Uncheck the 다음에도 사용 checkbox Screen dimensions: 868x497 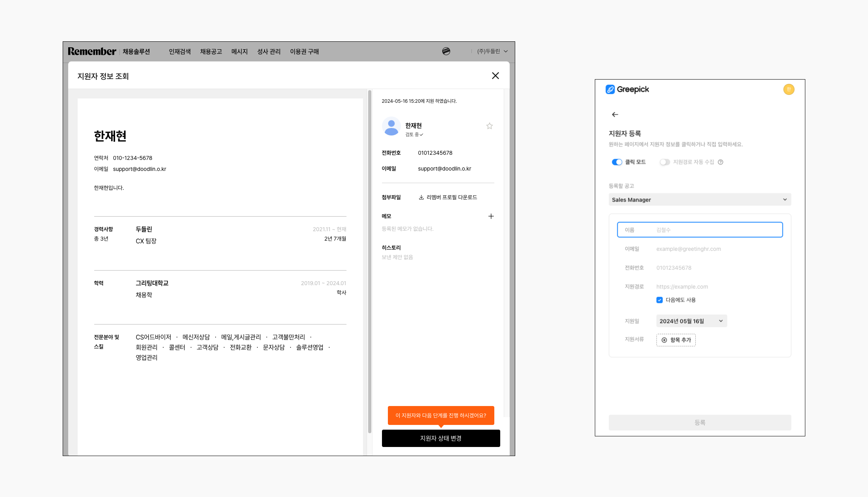[x=659, y=300]
